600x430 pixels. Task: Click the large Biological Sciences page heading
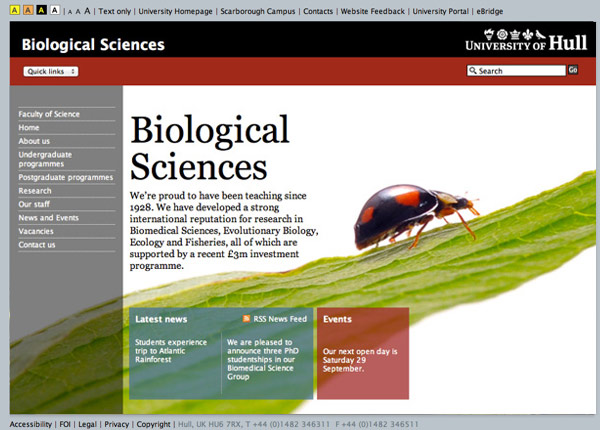(x=210, y=148)
